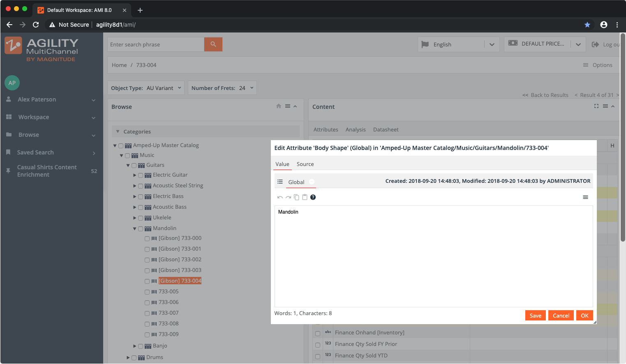The width and height of the screenshot is (626, 364).
Task: Click Back to Results link
Action: coord(545,95)
